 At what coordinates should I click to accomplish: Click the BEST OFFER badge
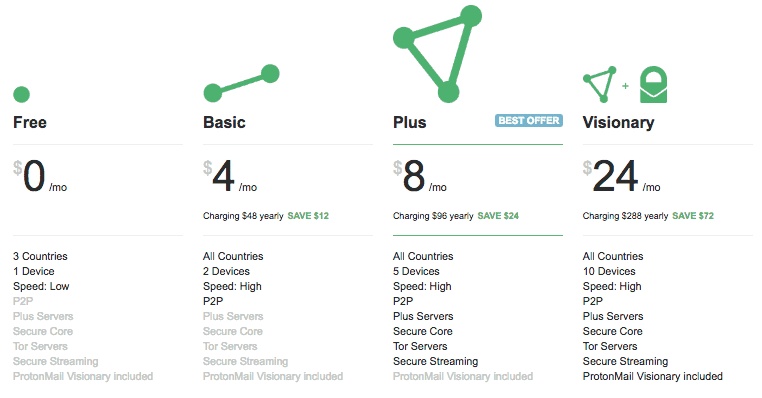click(529, 121)
